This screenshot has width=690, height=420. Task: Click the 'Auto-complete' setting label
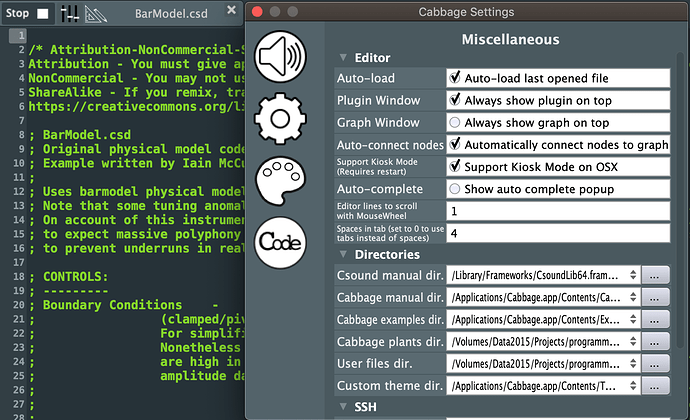coord(380,189)
